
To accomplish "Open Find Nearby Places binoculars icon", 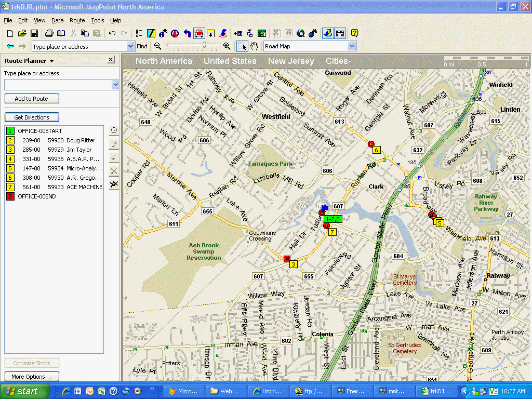I will (x=163, y=33).
